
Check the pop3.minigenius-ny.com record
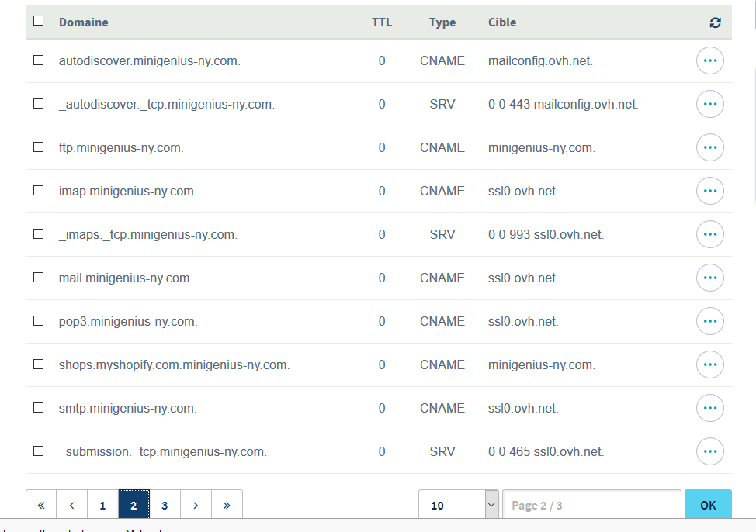[x=39, y=321]
